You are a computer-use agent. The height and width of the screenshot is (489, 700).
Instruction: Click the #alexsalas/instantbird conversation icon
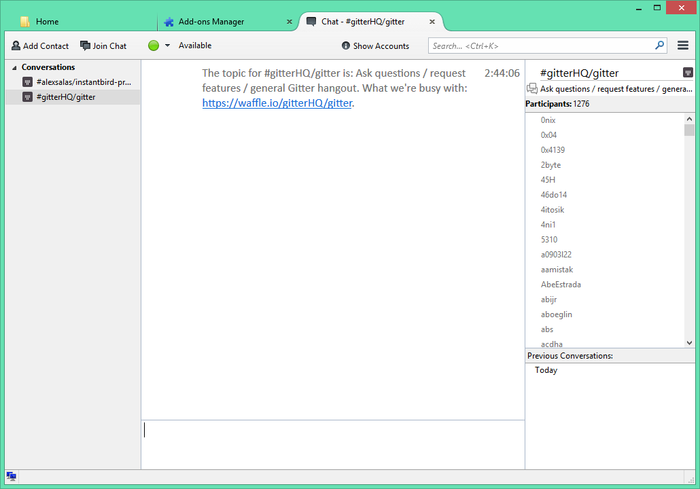point(28,82)
